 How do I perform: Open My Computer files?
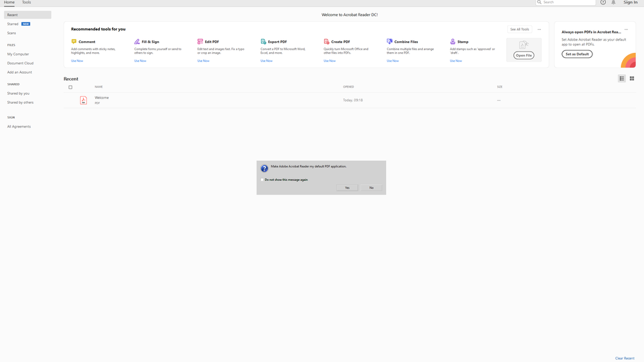pos(18,54)
